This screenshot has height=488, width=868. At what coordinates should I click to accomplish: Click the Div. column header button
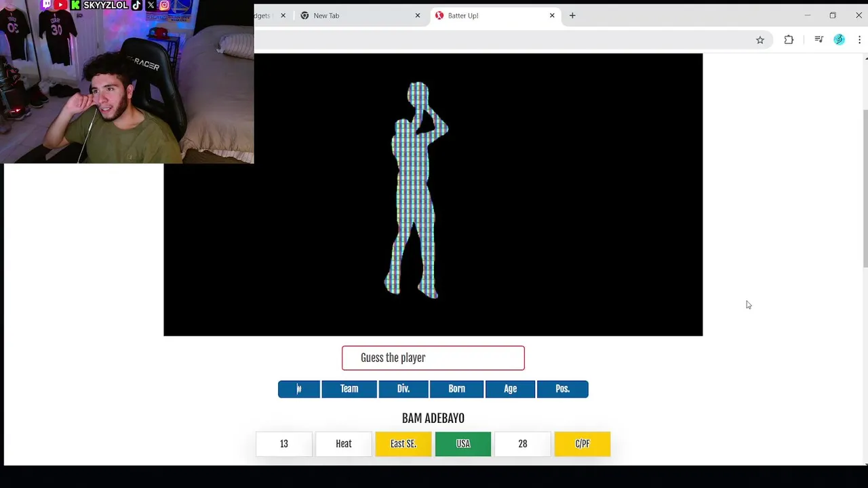pos(403,389)
